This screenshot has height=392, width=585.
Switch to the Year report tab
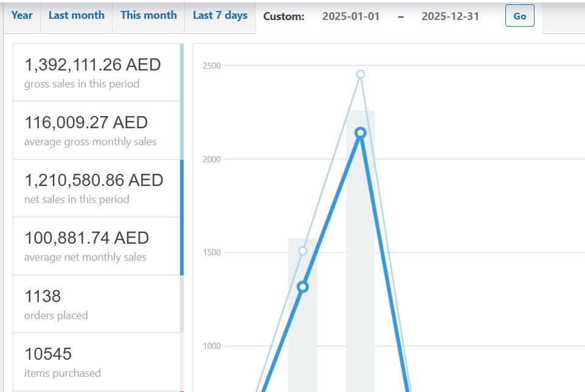click(21, 15)
